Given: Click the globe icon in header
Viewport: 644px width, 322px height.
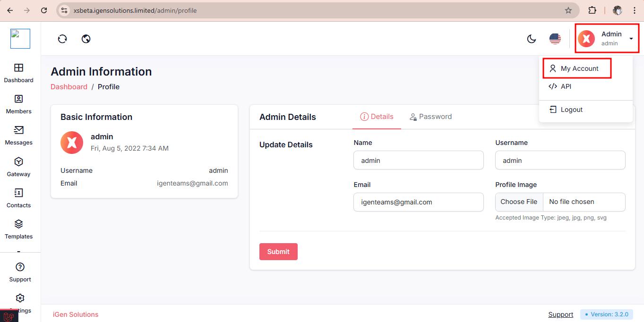Looking at the screenshot, I should tap(86, 39).
